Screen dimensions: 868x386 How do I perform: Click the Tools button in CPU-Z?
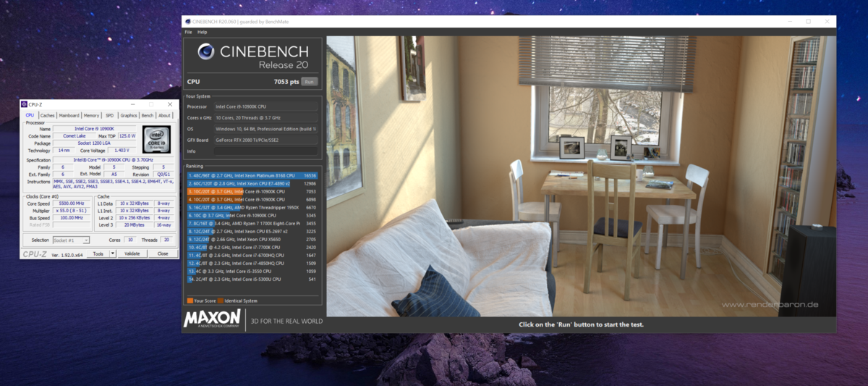click(98, 253)
